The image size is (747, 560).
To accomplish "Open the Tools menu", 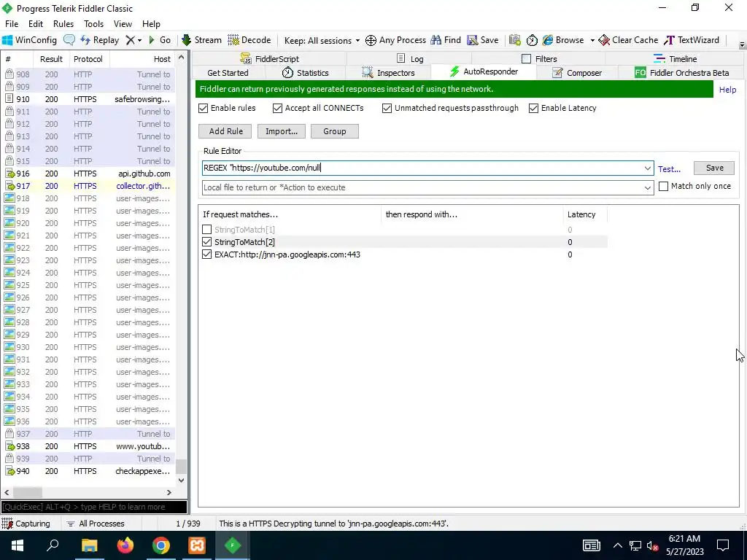I will coord(94,24).
